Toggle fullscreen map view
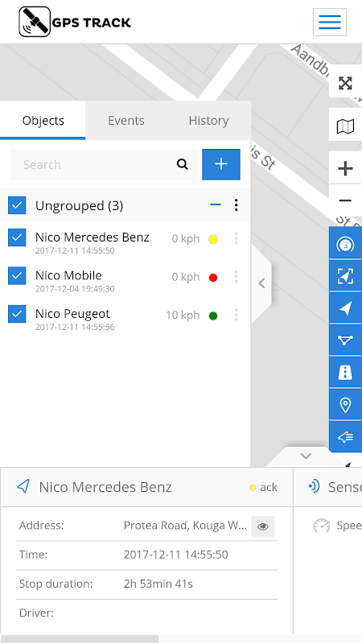Viewport: 362px width, 644px height. 345,83
